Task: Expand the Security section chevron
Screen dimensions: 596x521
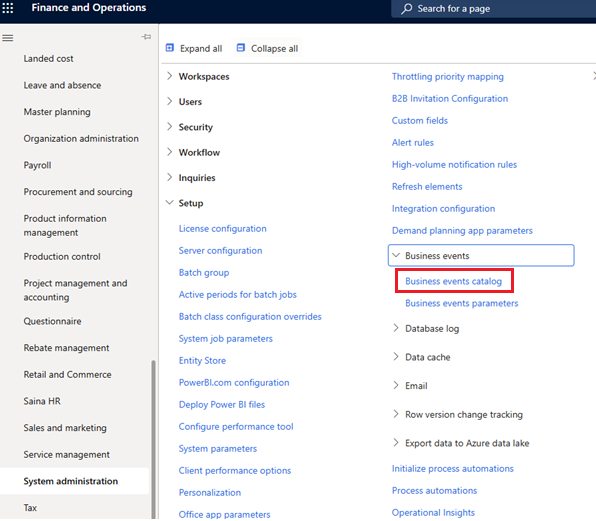Action: [170, 127]
